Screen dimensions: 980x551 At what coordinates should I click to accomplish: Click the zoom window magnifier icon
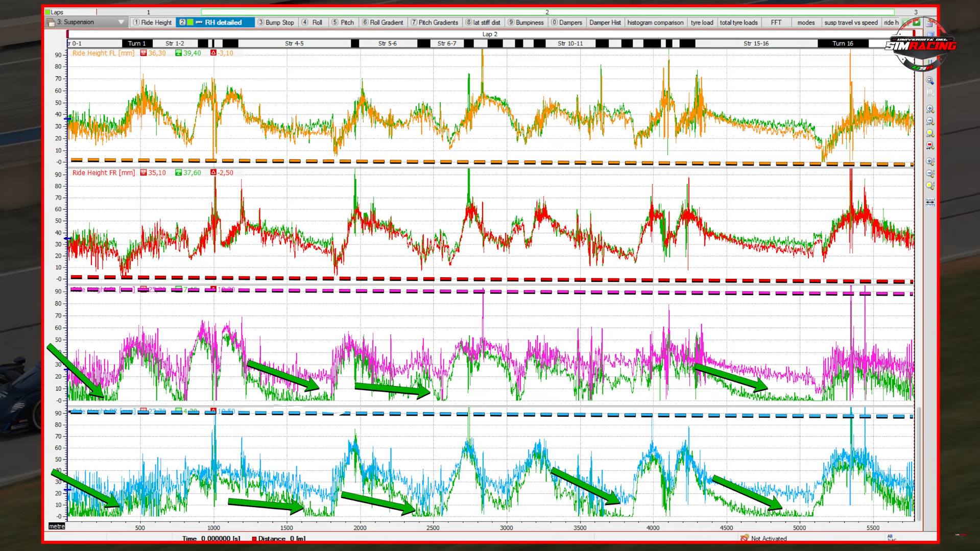tap(930, 81)
